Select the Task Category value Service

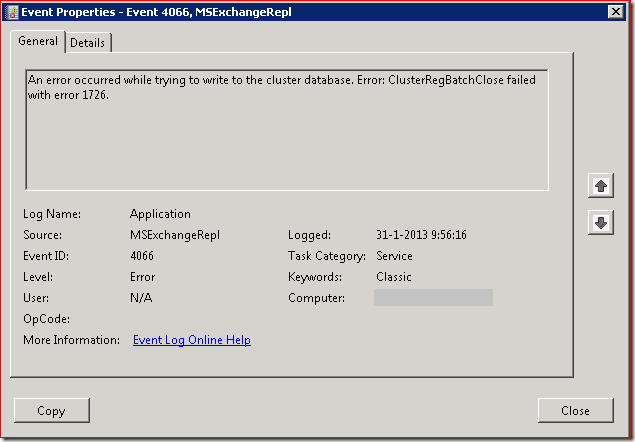coord(394,256)
